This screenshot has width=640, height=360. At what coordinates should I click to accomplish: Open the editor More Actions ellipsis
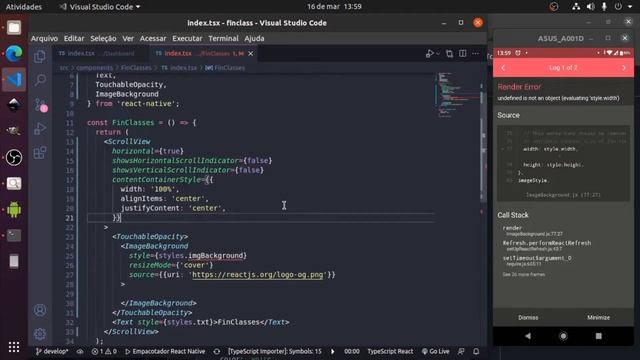(476, 53)
